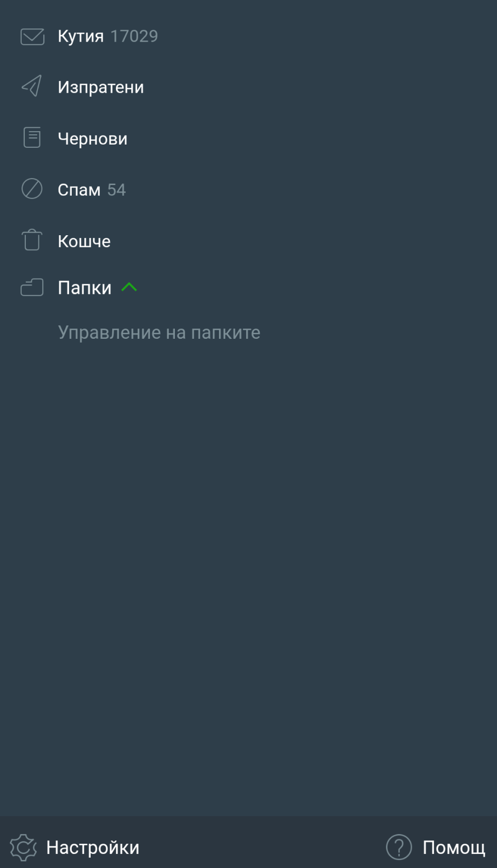Open Управление на папките link
Screen dimensions: 497x868
(x=159, y=332)
